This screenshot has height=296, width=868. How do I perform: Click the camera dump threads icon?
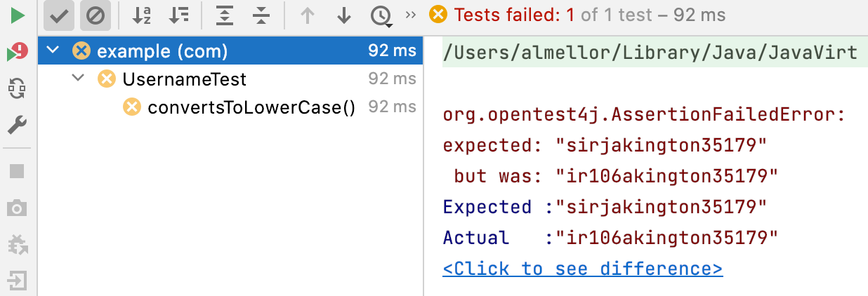17,208
